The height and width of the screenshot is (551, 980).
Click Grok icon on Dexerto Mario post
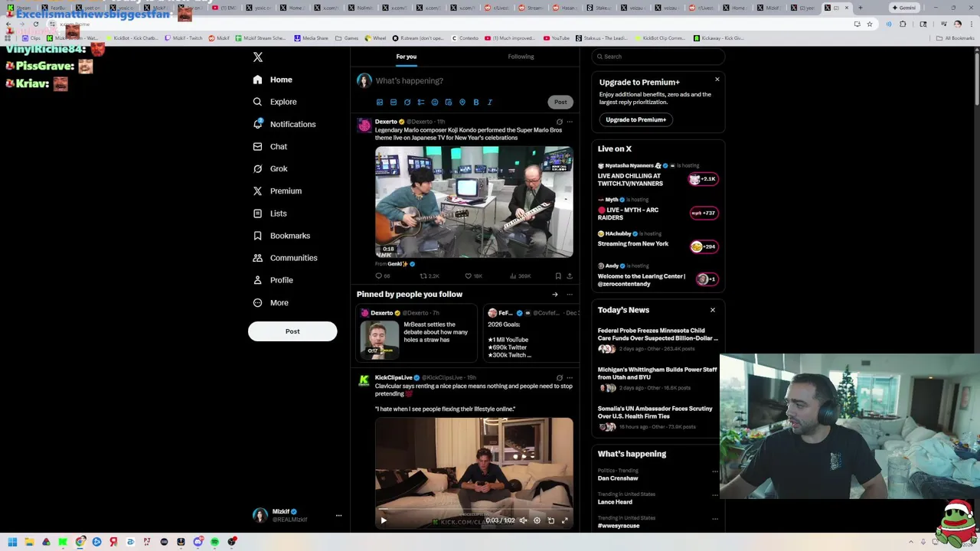(559, 122)
